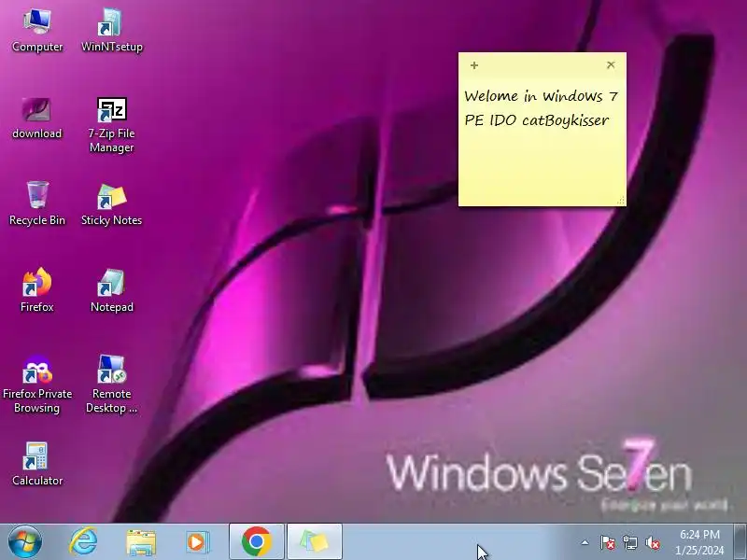Open Windows Explorer from the taskbar
The width and height of the screenshot is (747, 560).
coord(141,542)
